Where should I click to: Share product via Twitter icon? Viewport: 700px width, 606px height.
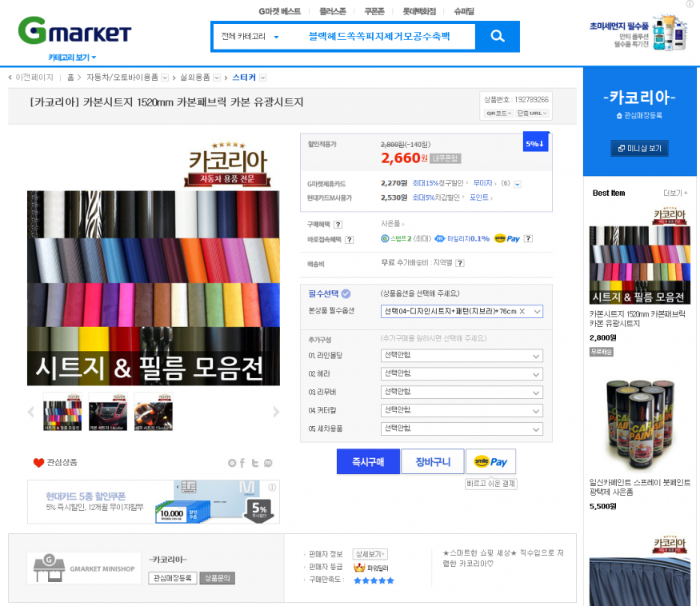[x=255, y=463]
